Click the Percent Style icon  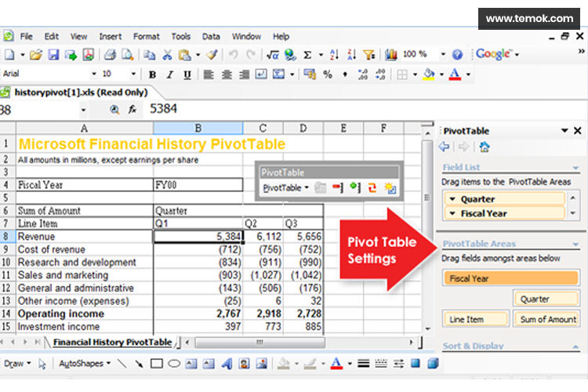coord(327,74)
